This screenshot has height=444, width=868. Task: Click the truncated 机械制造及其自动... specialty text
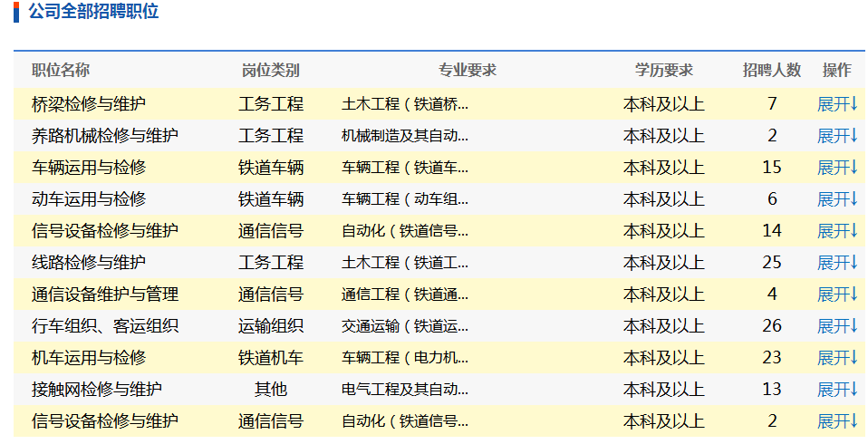(405, 136)
